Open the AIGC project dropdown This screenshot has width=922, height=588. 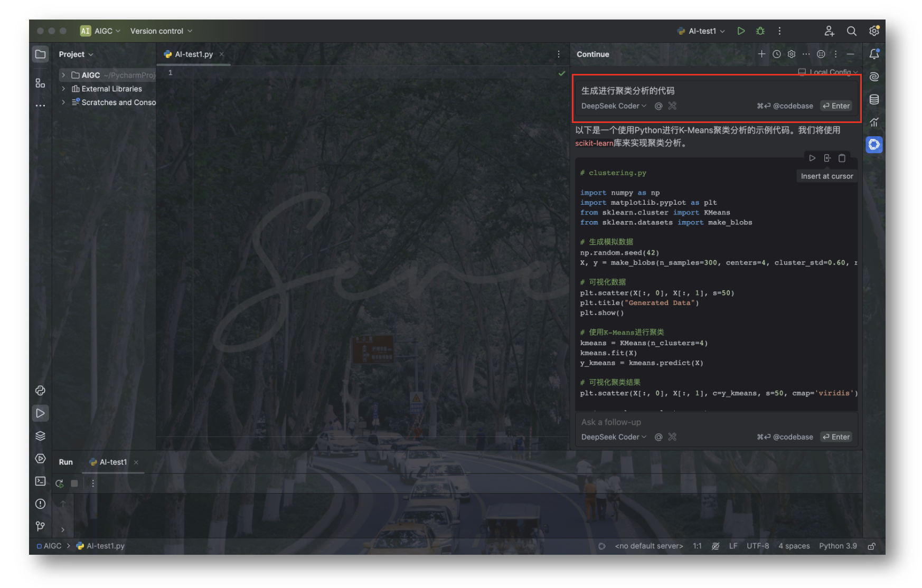(x=100, y=31)
